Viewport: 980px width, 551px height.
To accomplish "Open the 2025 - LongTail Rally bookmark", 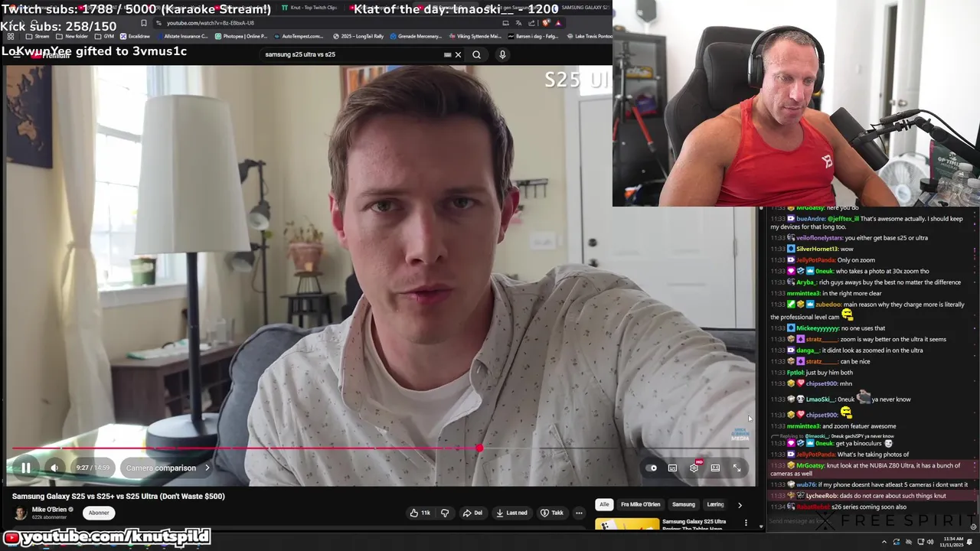I will click(358, 36).
